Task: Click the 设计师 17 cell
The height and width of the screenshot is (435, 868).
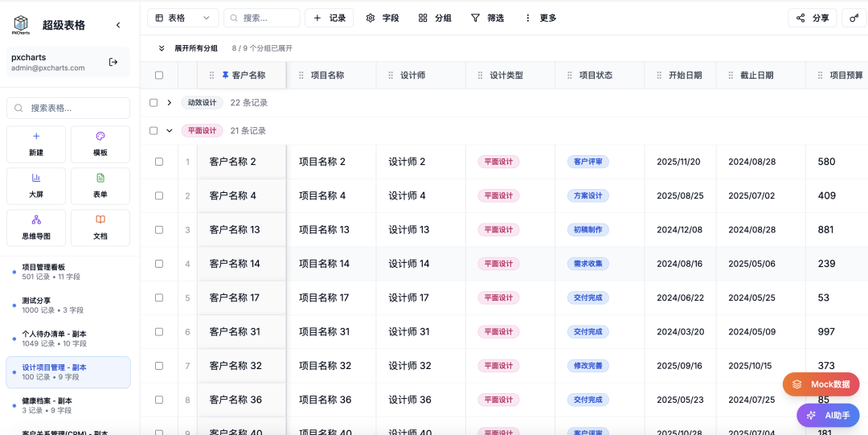Action: (420, 298)
